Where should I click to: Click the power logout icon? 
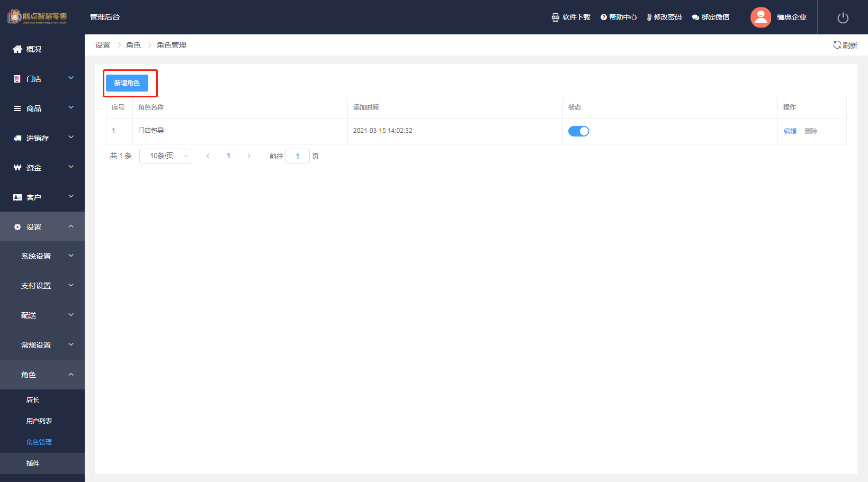coord(843,17)
